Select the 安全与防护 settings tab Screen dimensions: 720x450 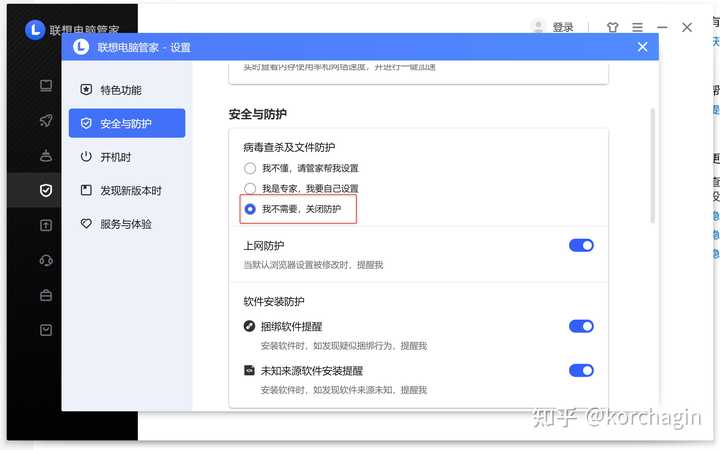[127, 123]
